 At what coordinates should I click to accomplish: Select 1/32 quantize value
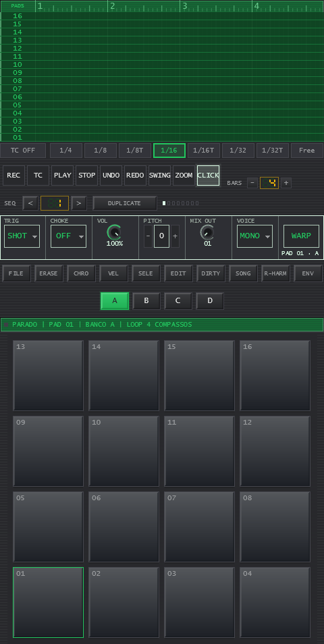[x=238, y=151]
